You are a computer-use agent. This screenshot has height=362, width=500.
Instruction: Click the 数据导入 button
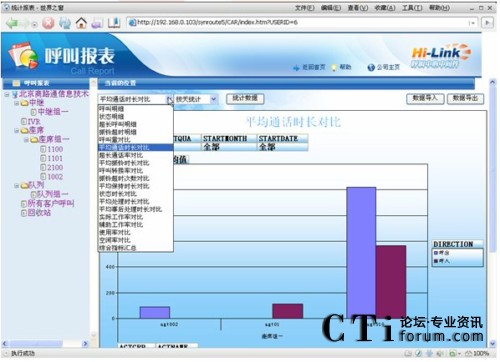pyautogui.click(x=425, y=98)
